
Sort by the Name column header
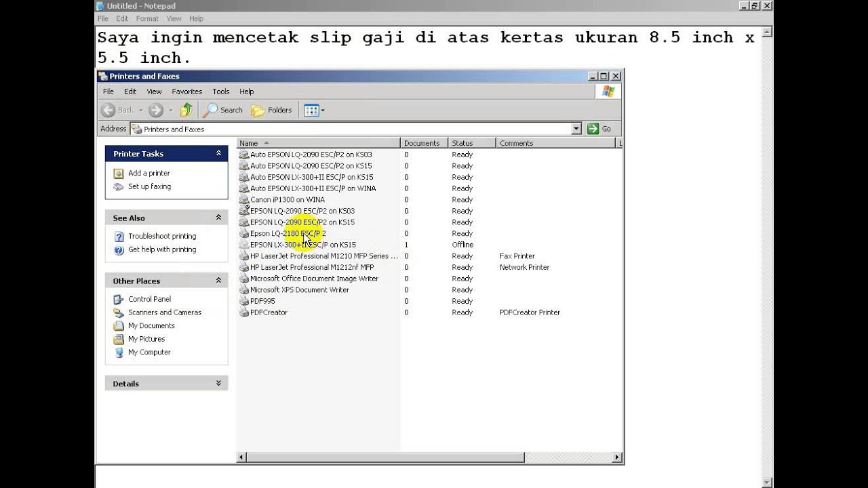[x=318, y=143]
